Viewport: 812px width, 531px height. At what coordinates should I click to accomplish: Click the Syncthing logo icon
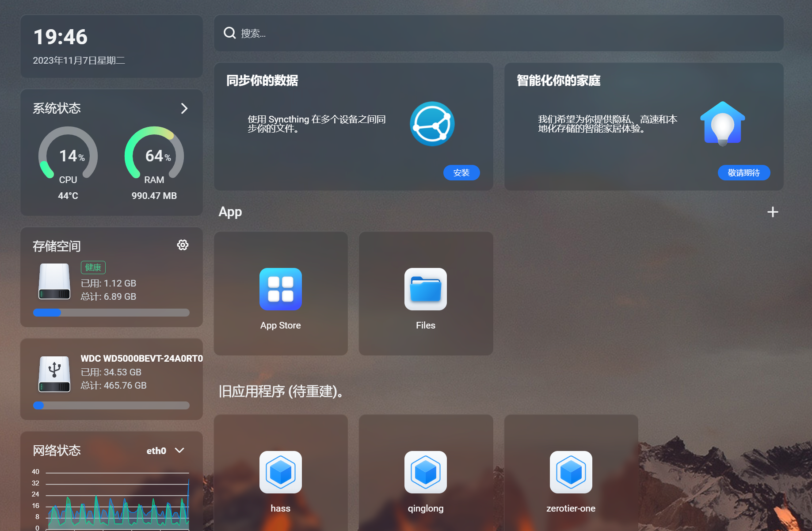[432, 124]
